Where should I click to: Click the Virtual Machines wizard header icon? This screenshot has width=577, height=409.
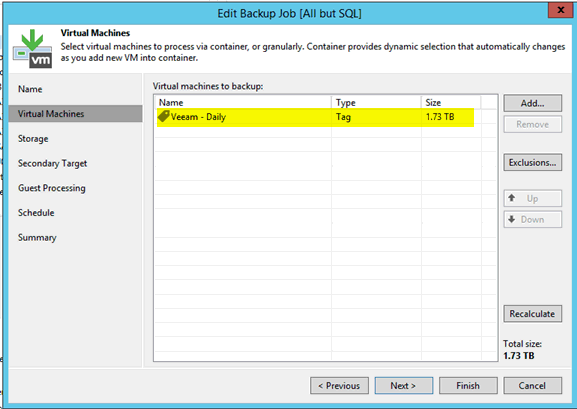(32, 49)
